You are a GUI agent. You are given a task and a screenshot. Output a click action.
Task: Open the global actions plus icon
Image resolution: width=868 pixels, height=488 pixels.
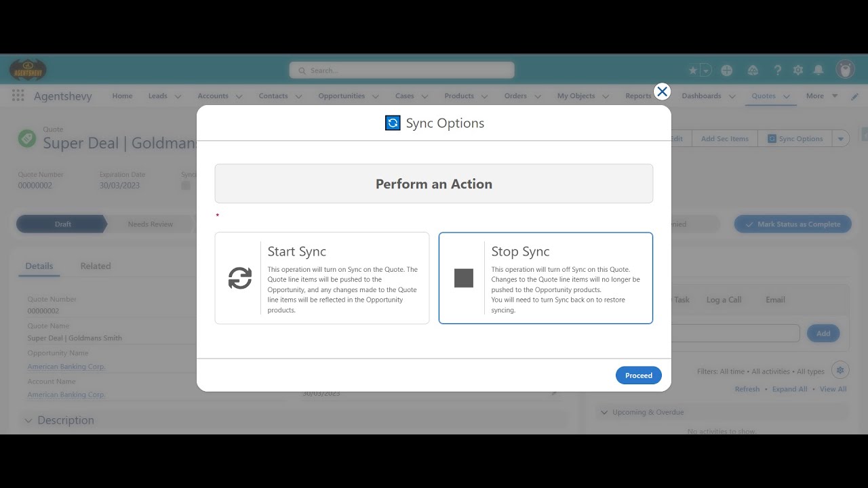[727, 70]
